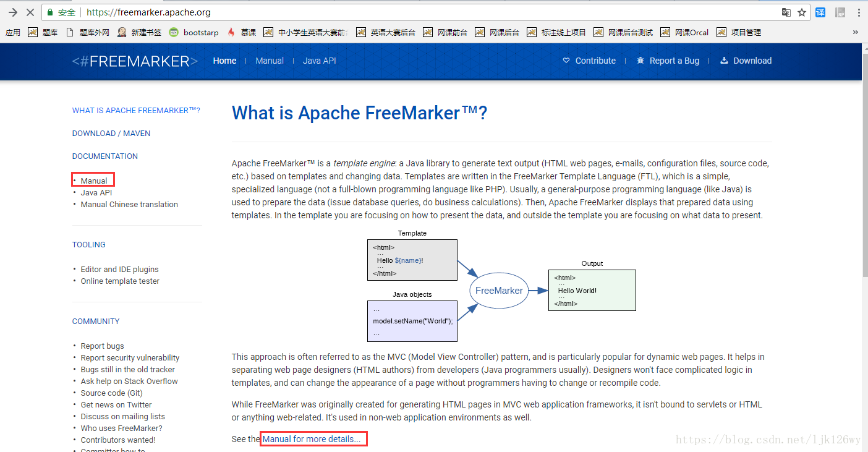This screenshot has width=868, height=452.
Task: Open the TOOLING sidebar heading
Action: pyautogui.click(x=89, y=245)
